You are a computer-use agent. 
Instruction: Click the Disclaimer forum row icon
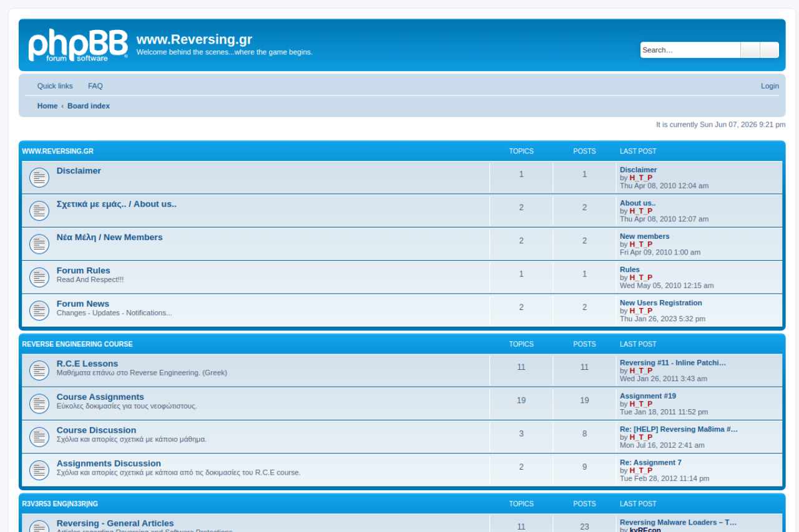pos(39,178)
